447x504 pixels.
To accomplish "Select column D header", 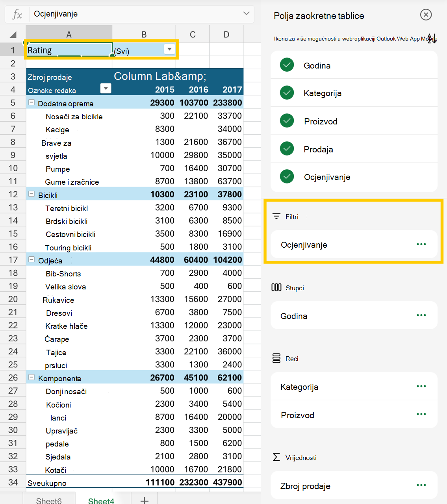I will [226, 34].
